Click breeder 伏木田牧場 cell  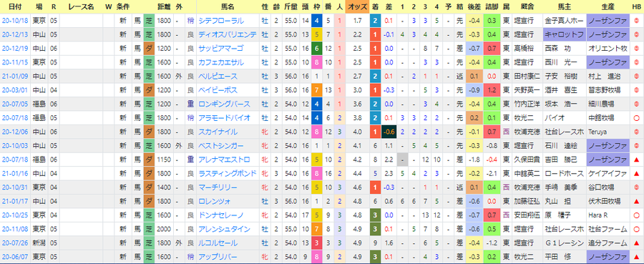[608, 202]
